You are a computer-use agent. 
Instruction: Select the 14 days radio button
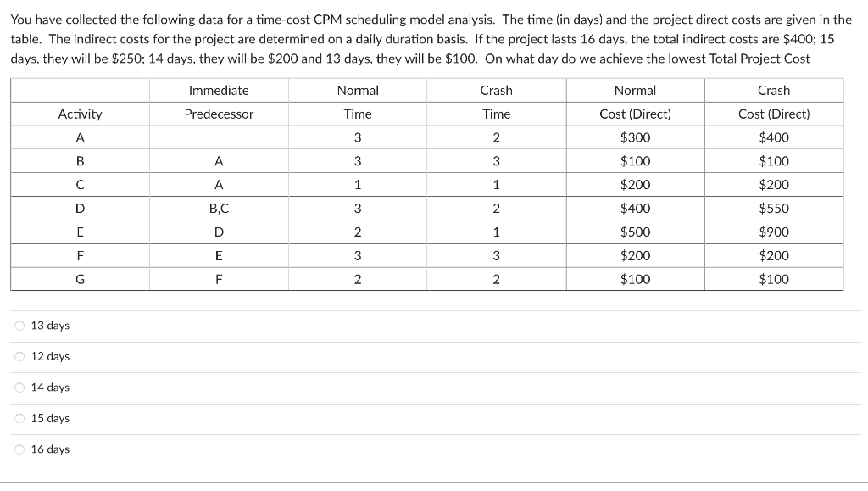tap(18, 387)
